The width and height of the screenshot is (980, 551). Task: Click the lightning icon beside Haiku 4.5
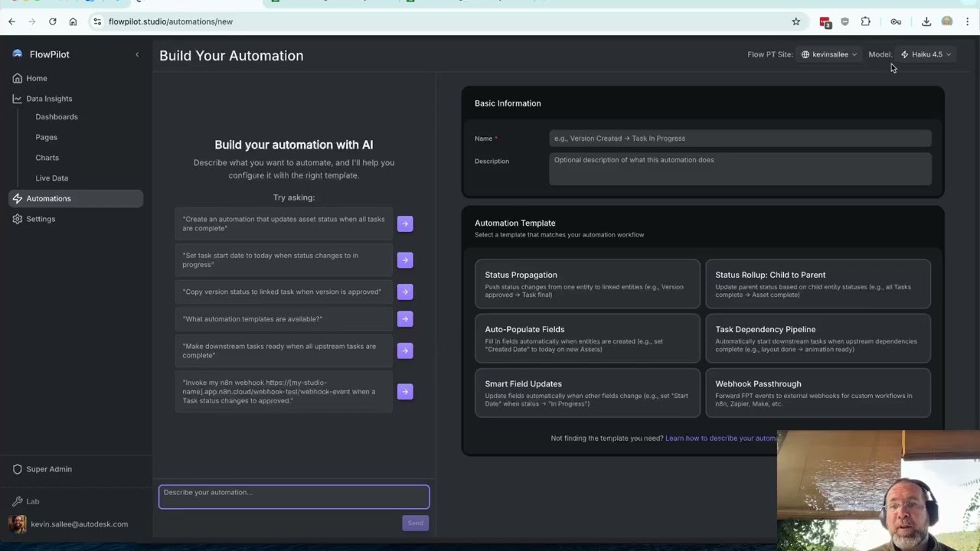click(x=906, y=54)
